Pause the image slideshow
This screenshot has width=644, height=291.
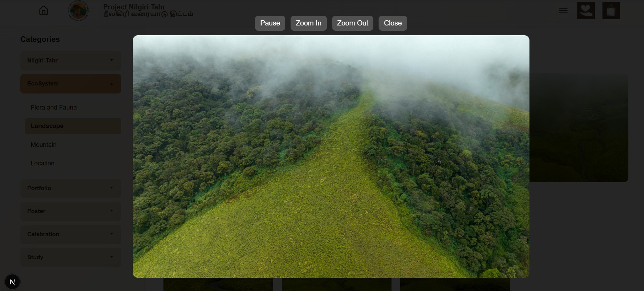[x=270, y=23]
